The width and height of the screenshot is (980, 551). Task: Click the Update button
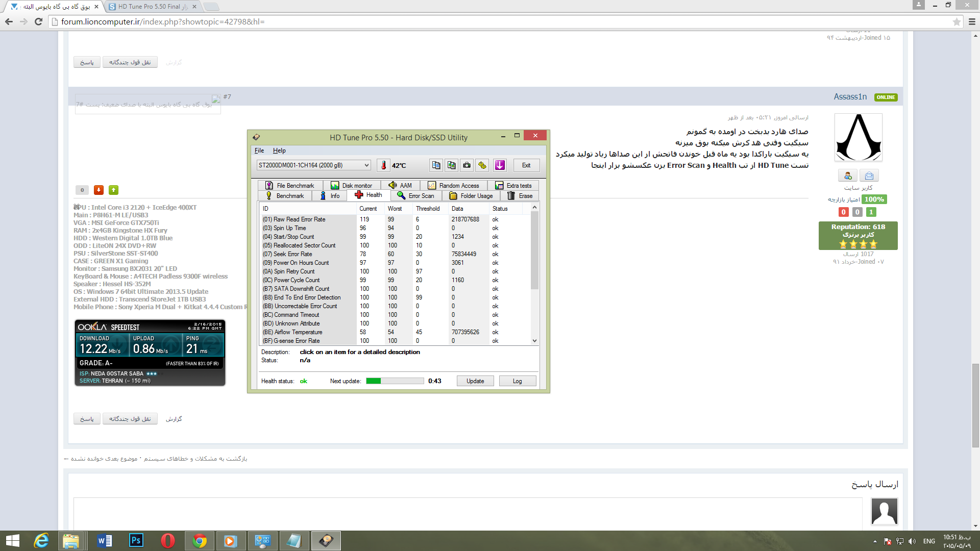475,381
